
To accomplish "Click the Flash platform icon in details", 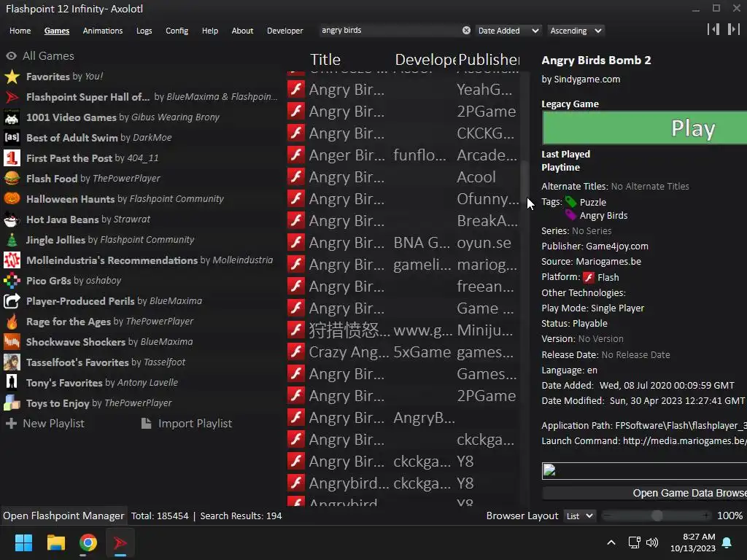I will pos(589,278).
